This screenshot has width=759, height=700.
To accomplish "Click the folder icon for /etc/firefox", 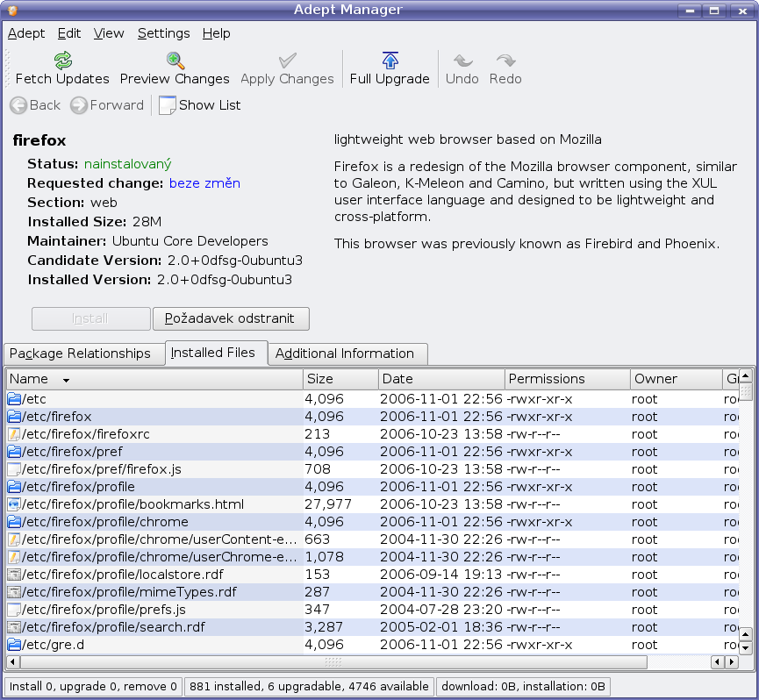I will coord(14,417).
